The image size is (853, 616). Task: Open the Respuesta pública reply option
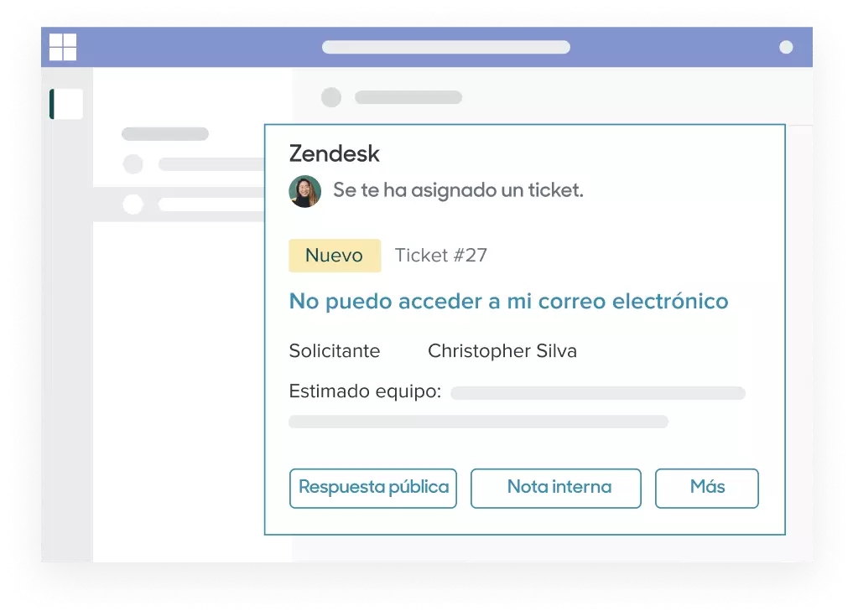point(373,489)
